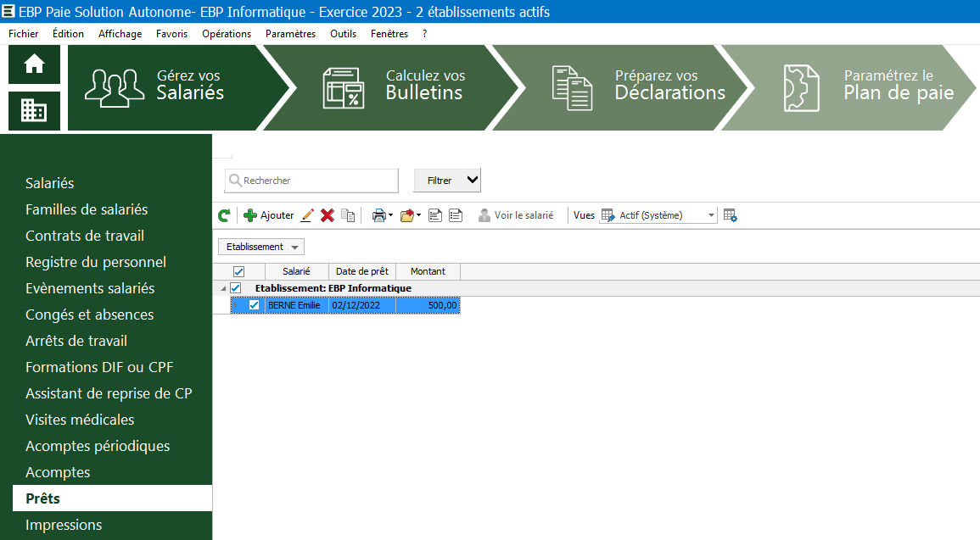This screenshot has width=980, height=540.
Task: Go to the home screen icon
Action: pos(34,64)
